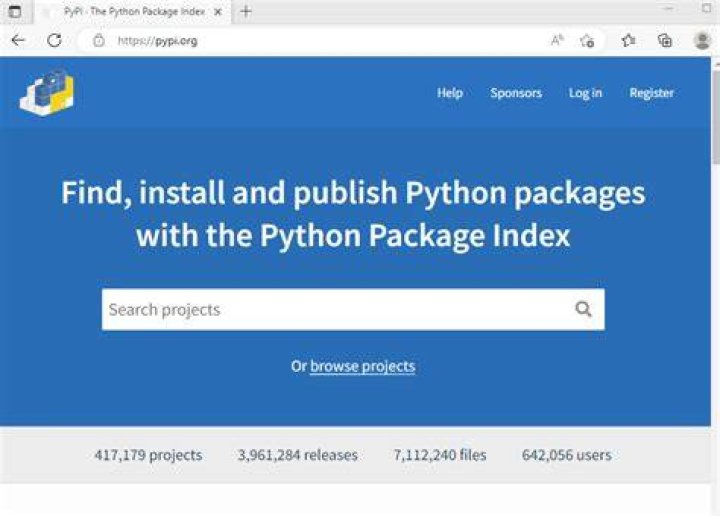Click the "417,179 projects" statistic
The height and width of the screenshot is (516, 720).
148,455
